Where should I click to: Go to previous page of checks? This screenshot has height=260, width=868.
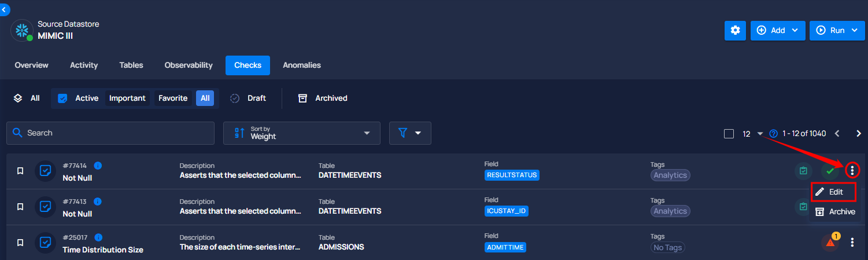click(837, 134)
